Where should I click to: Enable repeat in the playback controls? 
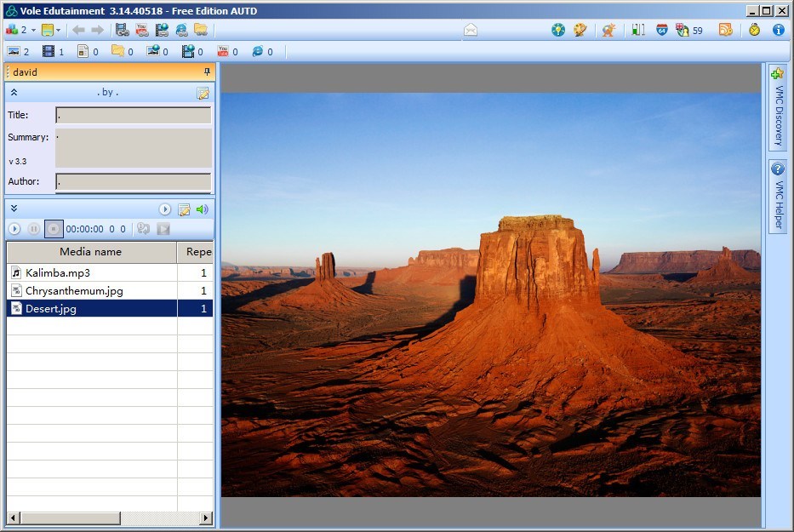pyautogui.click(x=142, y=227)
